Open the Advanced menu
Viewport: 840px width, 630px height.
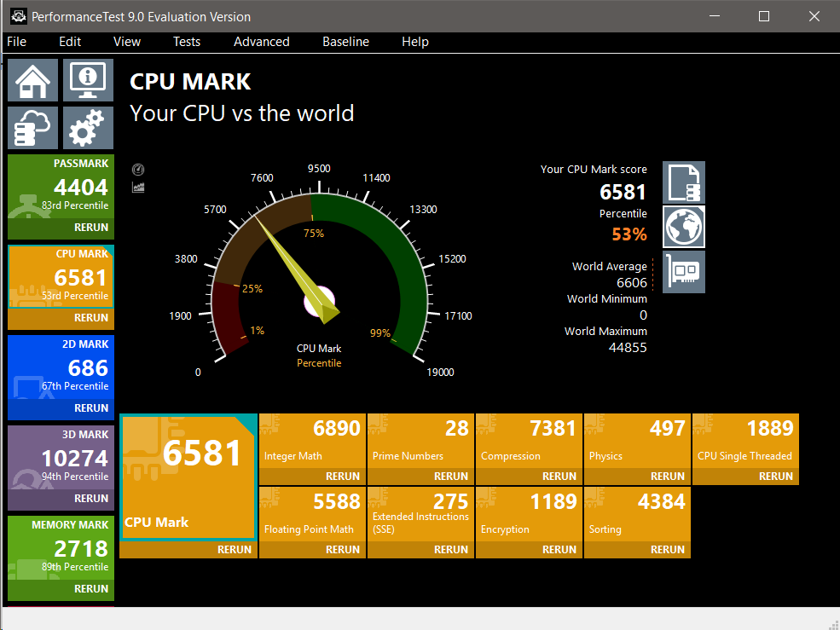[x=261, y=42]
